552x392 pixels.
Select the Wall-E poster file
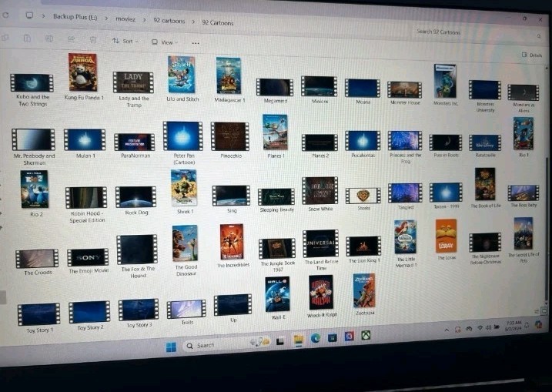(x=277, y=294)
